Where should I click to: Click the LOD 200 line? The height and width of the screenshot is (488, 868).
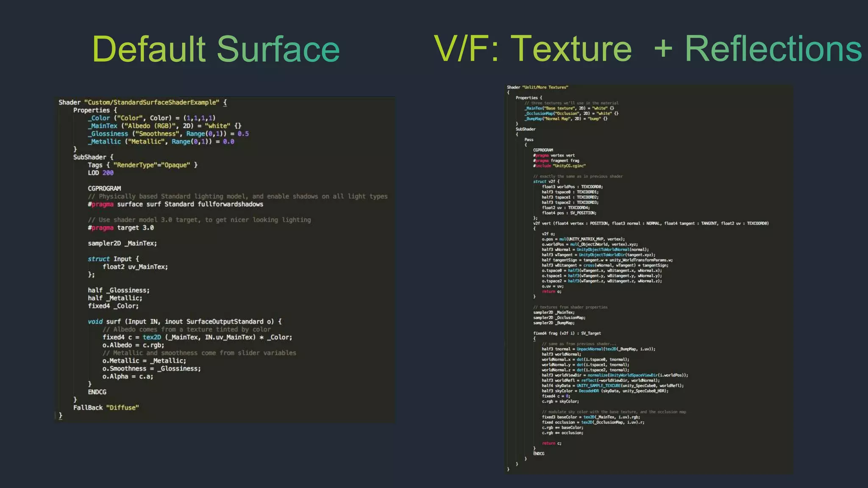(100, 173)
